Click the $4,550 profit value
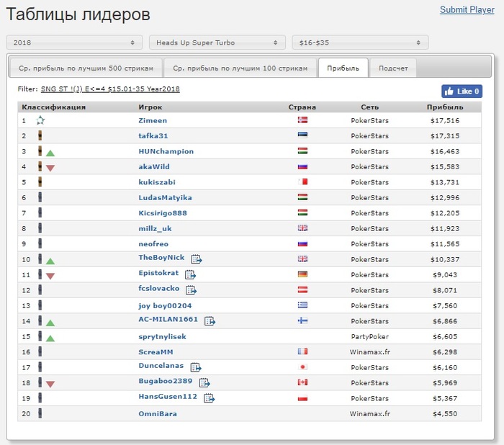The width and height of the screenshot is (504, 445). click(445, 414)
